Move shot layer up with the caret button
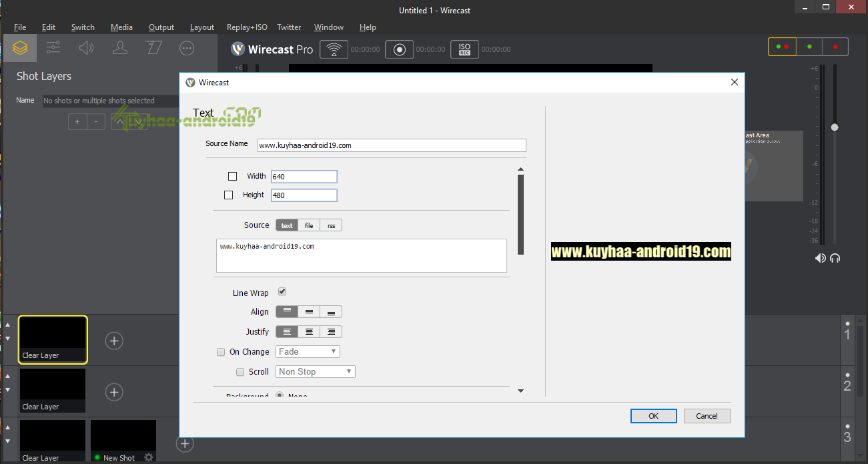The width and height of the screenshot is (868, 464). 120,121
